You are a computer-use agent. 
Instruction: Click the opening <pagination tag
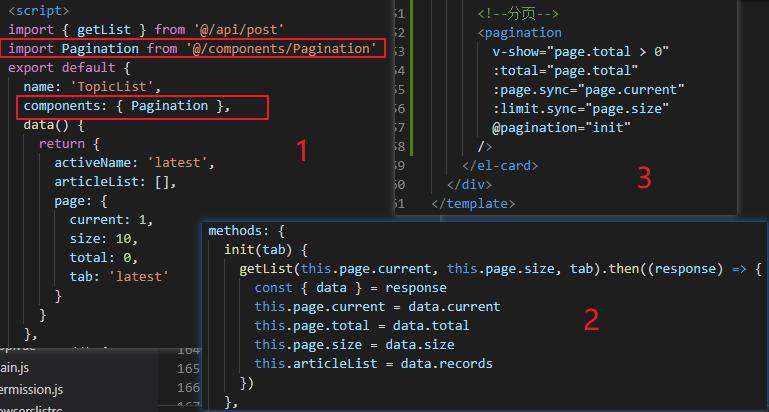click(520, 33)
